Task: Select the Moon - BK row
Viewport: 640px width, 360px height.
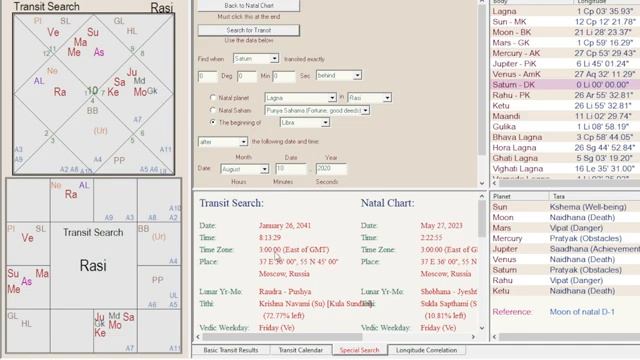Action: [x=565, y=32]
